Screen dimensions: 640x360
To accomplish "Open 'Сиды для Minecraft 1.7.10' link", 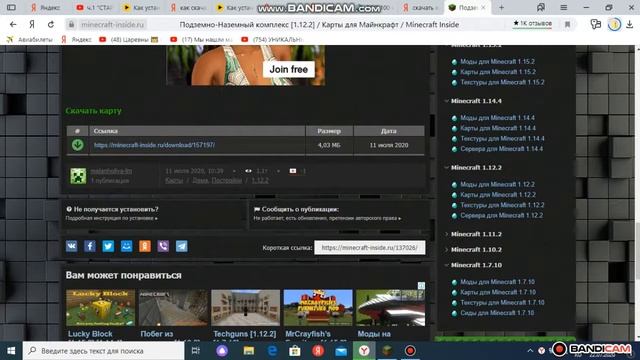I will [x=497, y=313].
